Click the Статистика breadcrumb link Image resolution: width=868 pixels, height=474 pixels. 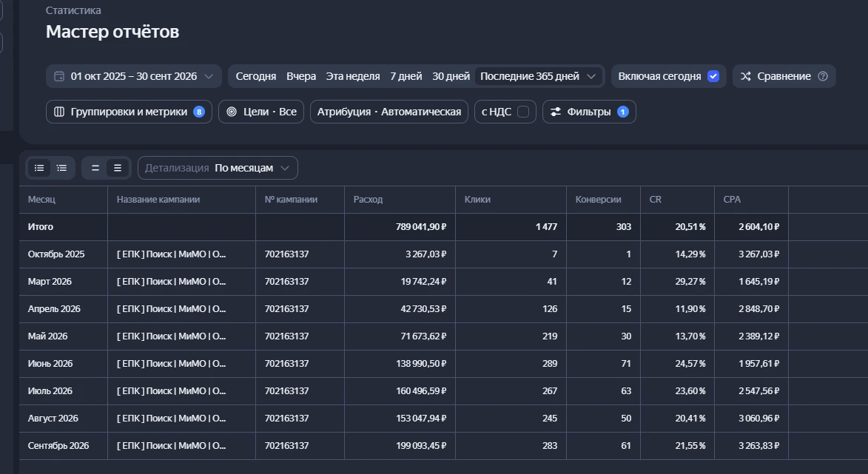click(x=73, y=10)
